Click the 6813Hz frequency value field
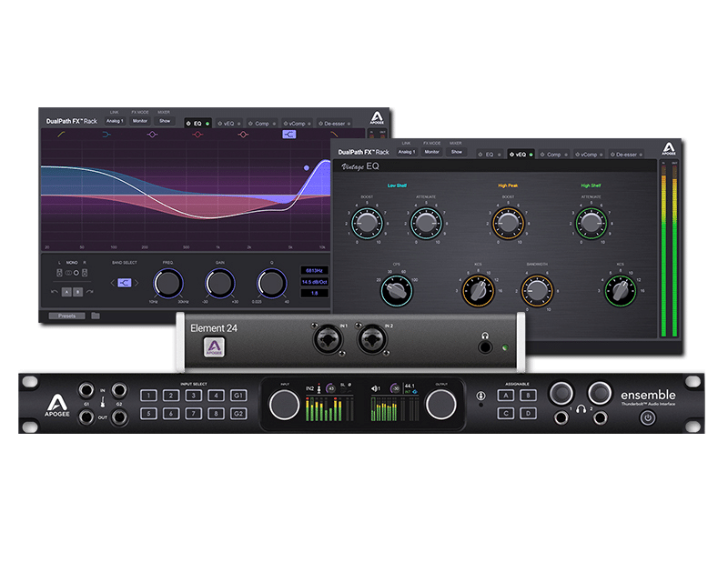This screenshot has height=562, width=728. (x=314, y=271)
